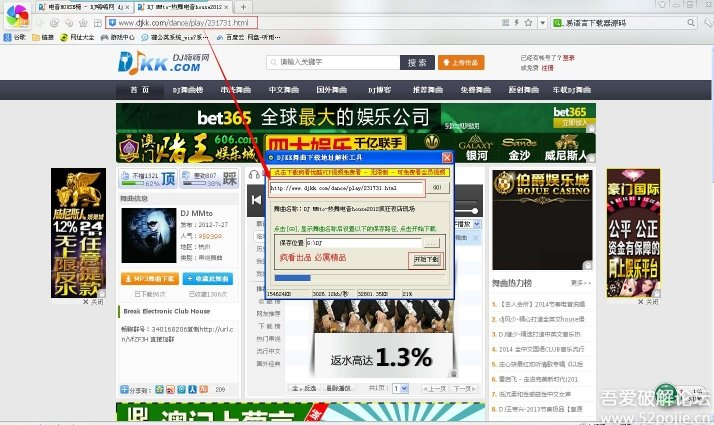Click the DJKK.COM site logo
The width and height of the screenshot is (714, 425).
(163, 63)
